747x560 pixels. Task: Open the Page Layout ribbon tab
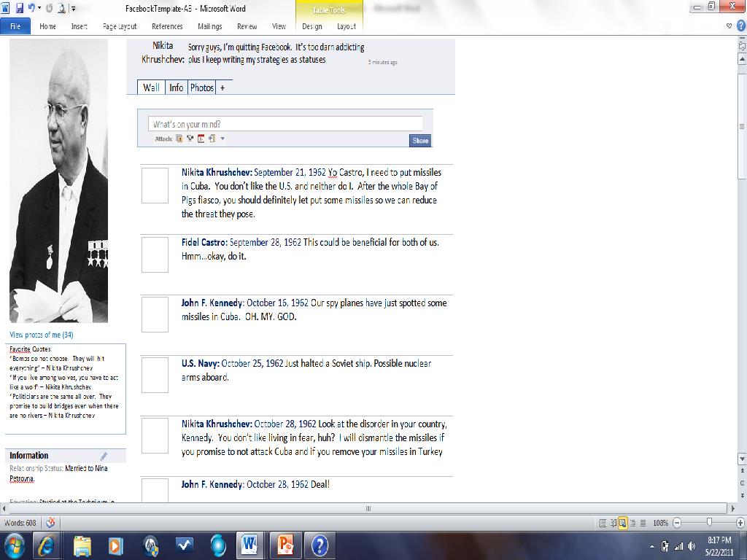120,26
